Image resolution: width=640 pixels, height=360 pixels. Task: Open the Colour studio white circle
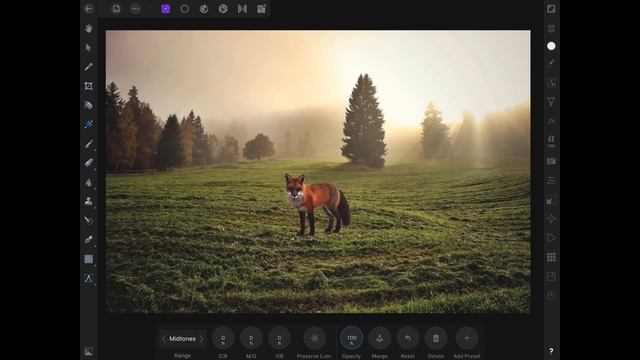tap(551, 46)
